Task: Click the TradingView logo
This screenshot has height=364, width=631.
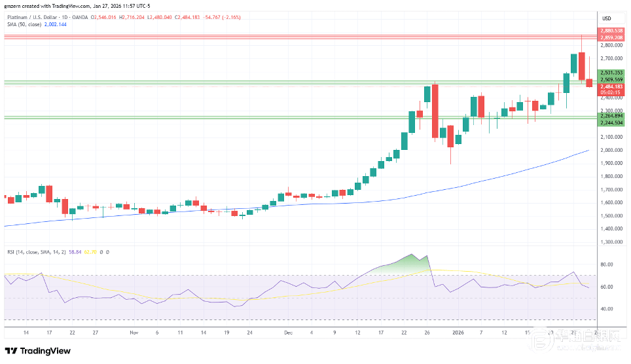Action: pyautogui.click(x=38, y=351)
